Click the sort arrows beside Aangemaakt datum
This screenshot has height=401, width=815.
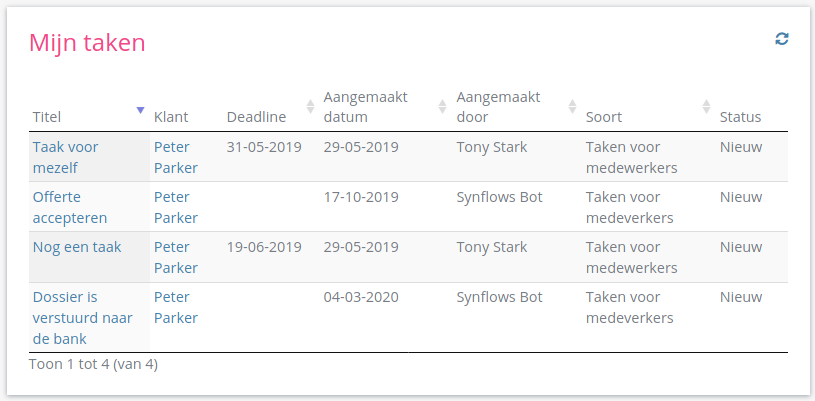(x=443, y=106)
